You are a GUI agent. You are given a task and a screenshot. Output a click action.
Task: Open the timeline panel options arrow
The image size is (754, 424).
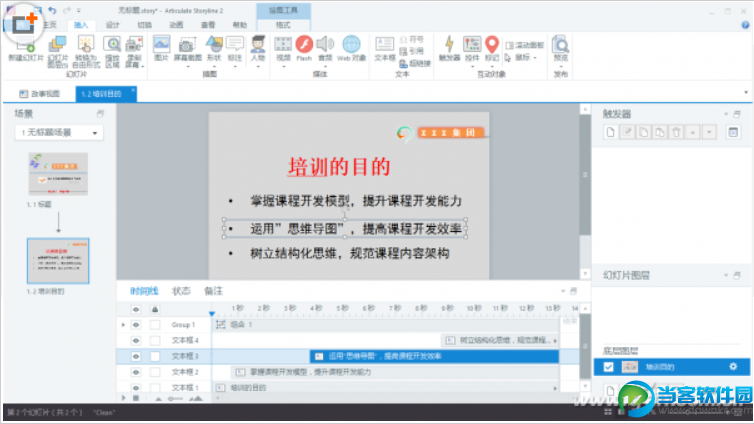pos(563,291)
